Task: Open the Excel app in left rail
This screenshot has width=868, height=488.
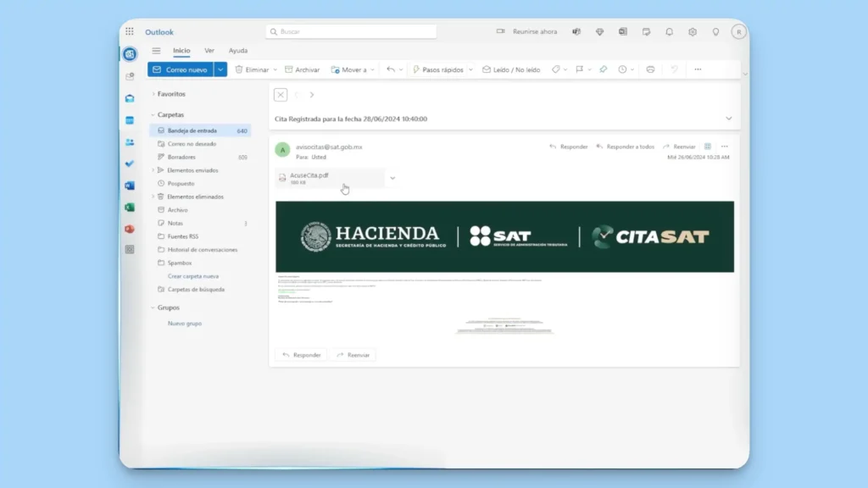Action: [x=130, y=207]
